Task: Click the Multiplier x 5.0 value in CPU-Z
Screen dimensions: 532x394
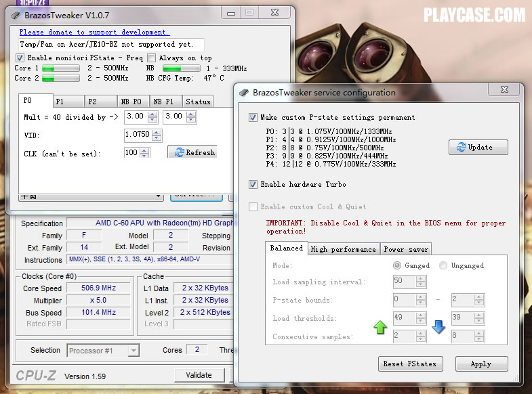Action: 99,300
